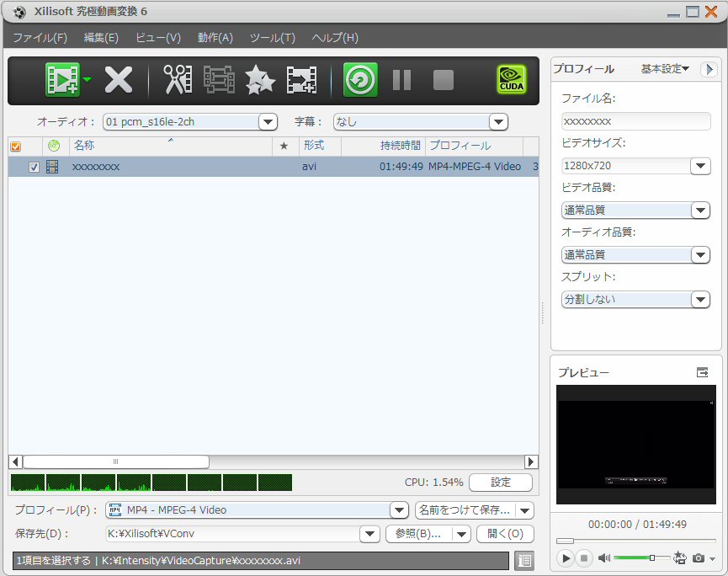The height and width of the screenshot is (576, 728).
Task: Click the 参照(B)... browse button
Action: (x=418, y=534)
